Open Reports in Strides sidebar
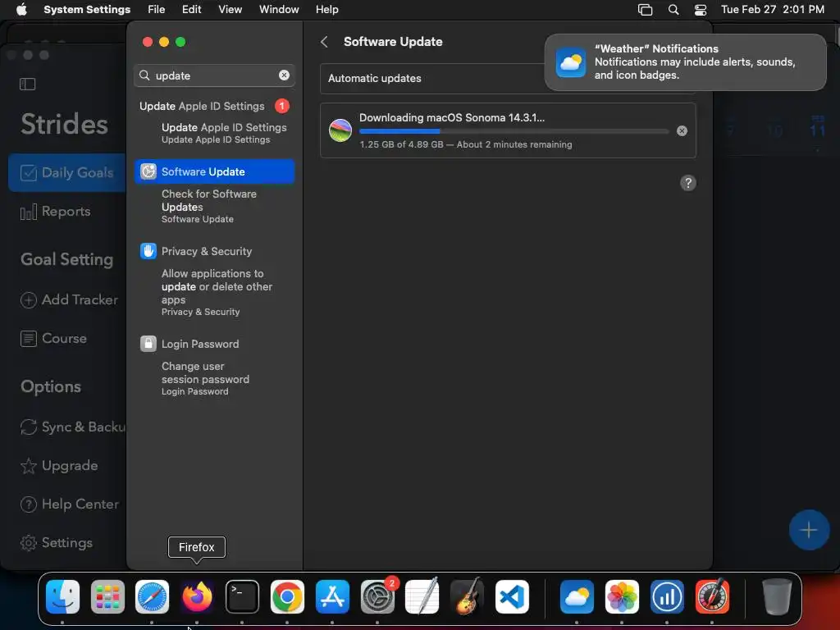The width and height of the screenshot is (840, 630). click(x=56, y=212)
